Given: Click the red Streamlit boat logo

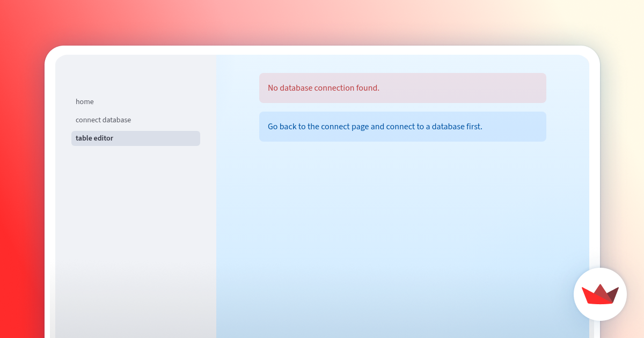Looking at the screenshot, I should [600, 294].
